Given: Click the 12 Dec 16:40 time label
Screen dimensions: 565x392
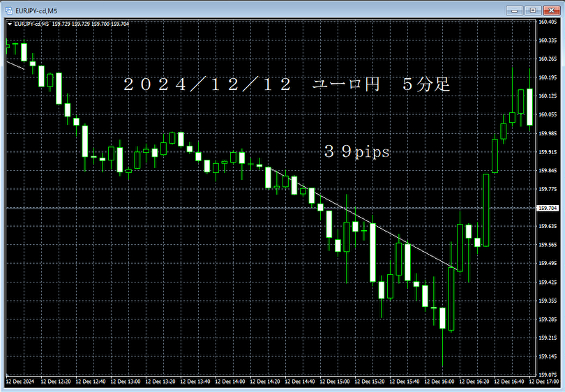Looking at the screenshot, I should point(509,382).
